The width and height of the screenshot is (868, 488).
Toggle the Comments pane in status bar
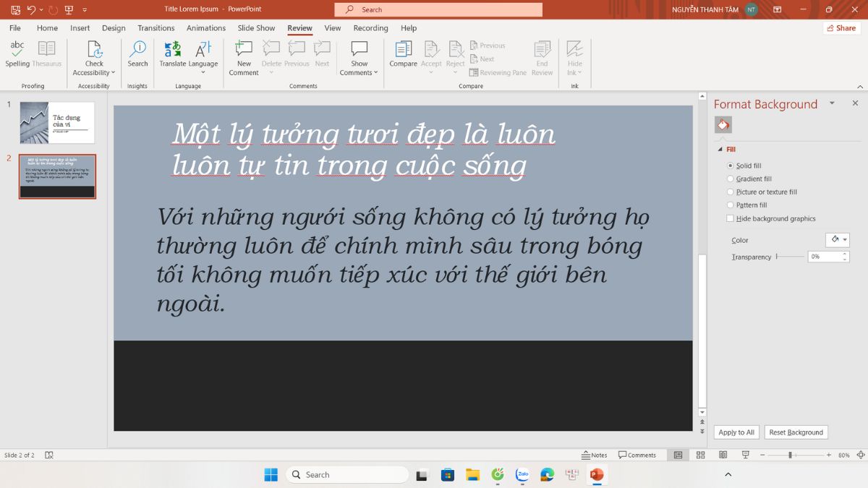(x=637, y=455)
